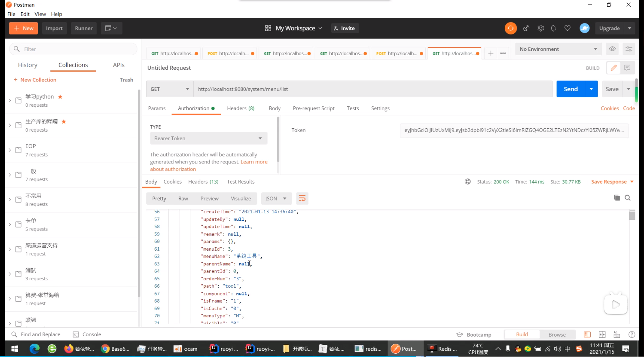The height and width of the screenshot is (357, 644).
Task: Open the Save Response dropdown
Action: point(613,182)
